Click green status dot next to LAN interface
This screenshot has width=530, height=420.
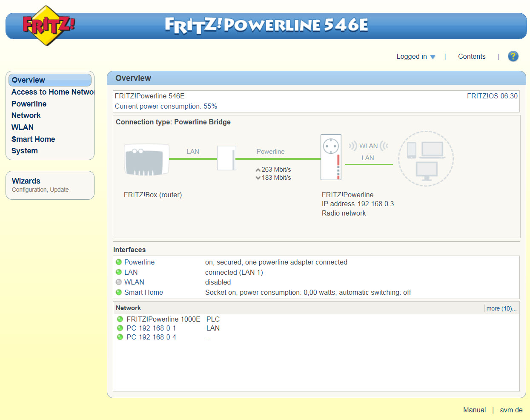pos(119,272)
